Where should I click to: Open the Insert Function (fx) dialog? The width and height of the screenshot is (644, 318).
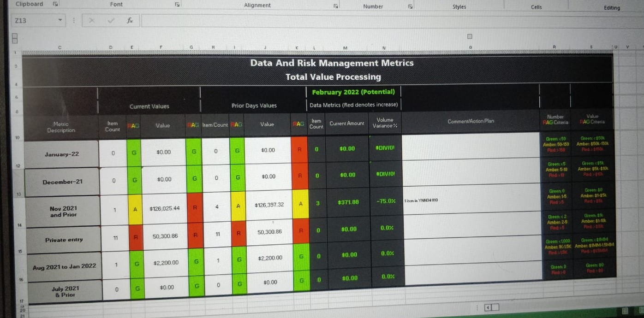pos(130,20)
